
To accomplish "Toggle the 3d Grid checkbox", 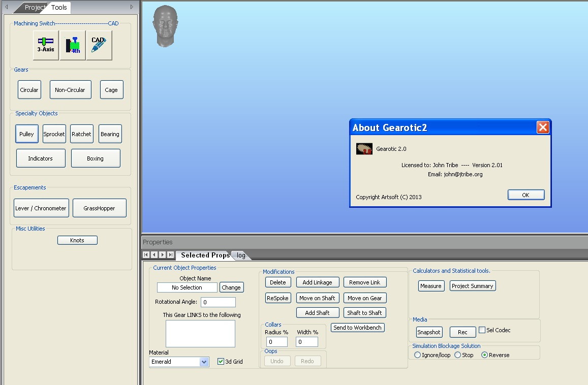I will pos(221,362).
